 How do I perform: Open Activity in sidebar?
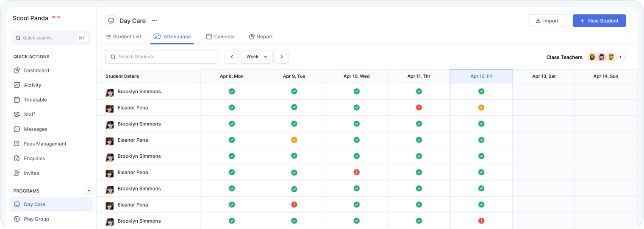28,85
